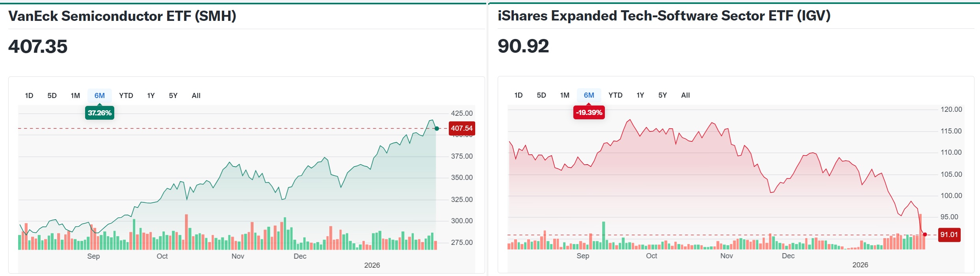Switch SMH chart to 1M range
The image size is (980, 276).
(x=75, y=96)
